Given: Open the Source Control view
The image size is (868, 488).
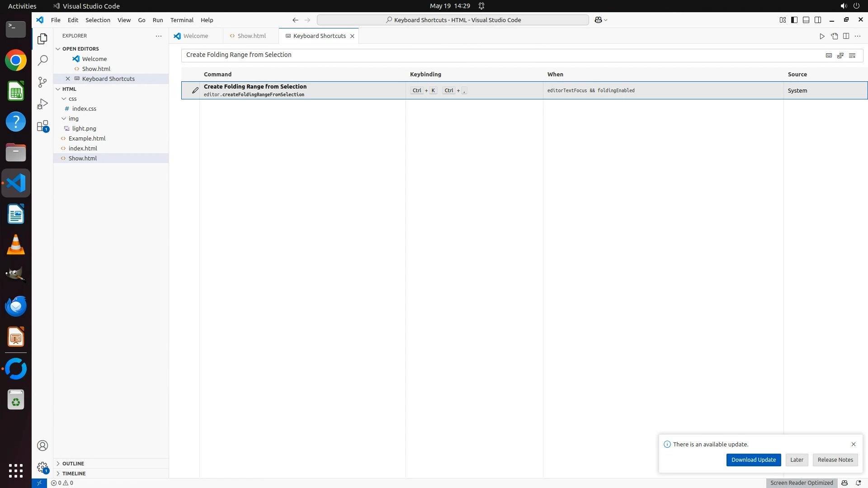Looking at the screenshot, I should (42, 82).
